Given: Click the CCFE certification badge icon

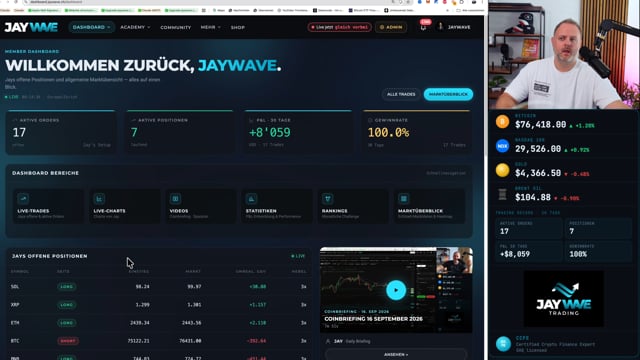Looking at the screenshot, I should (x=503, y=344).
